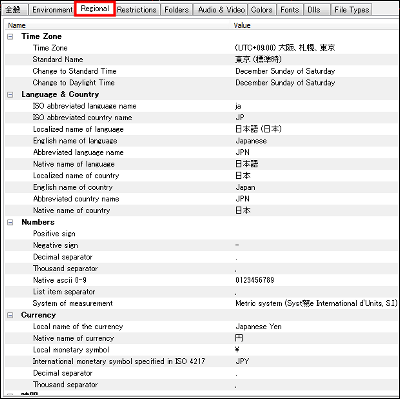This screenshot has width=400, height=399.
Task: Click the Japan country value
Action: 245,187
